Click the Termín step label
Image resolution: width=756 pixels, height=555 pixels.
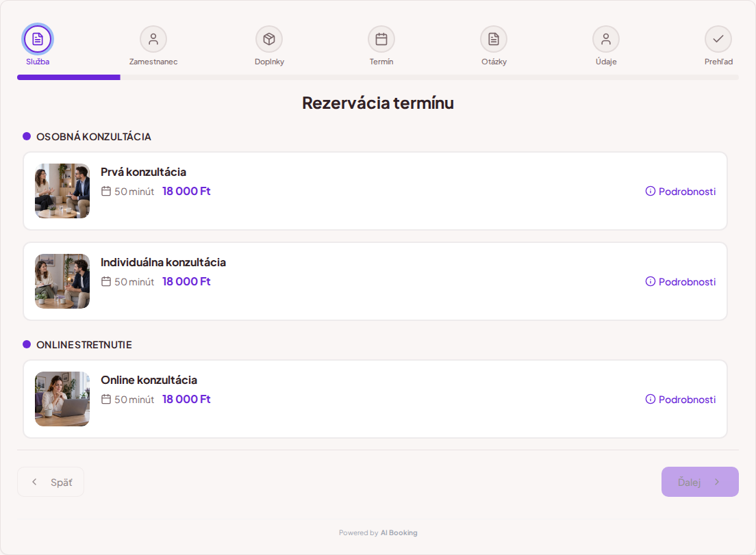click(381, 62)
